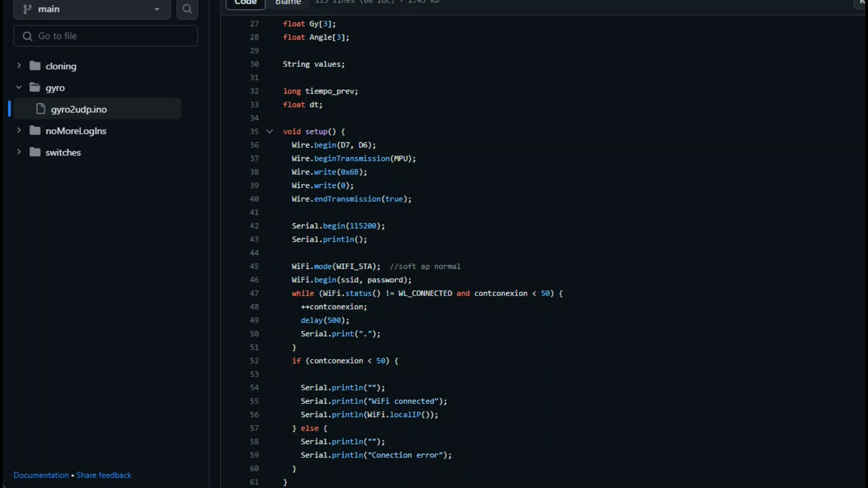Click the folder icon of the gyro directory
Image resolution: width=868 pixels, height=488 pixels.
tap(36, 87)
